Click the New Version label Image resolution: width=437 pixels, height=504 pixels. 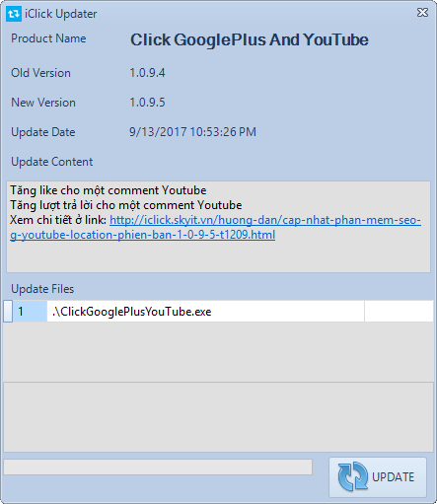point(43,103)
